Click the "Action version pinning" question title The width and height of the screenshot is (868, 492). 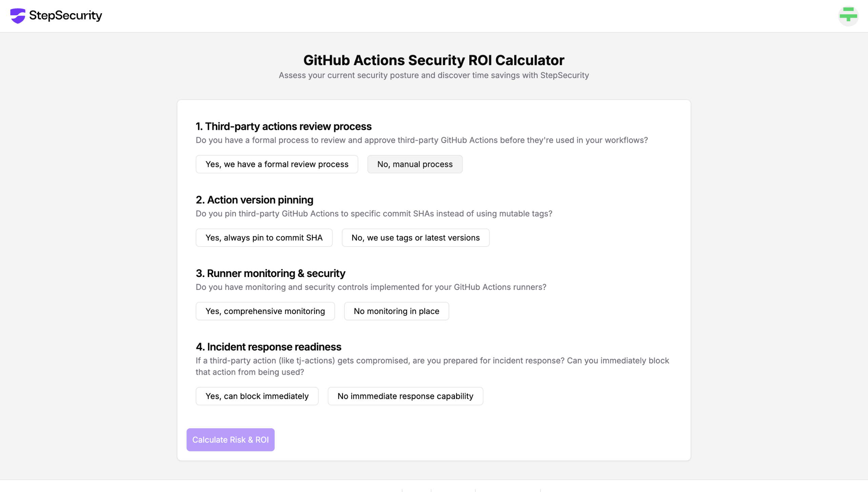pyautogui.click(x=254, y=200)
